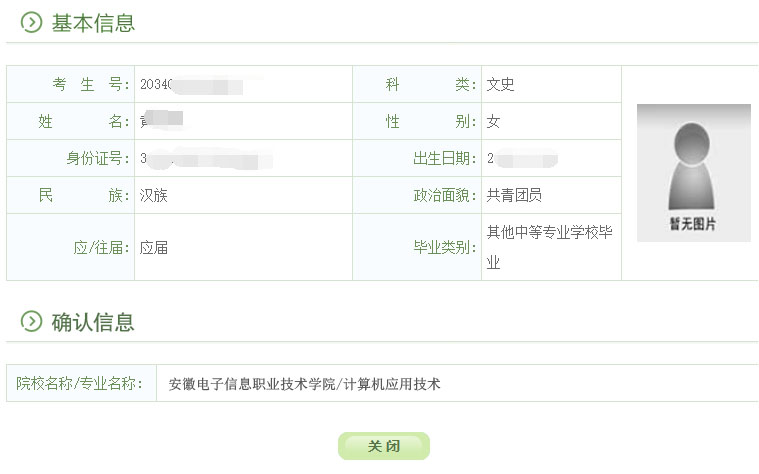Click the 确认信息 section heading
The image size is (759, 474).
(x=93, y=322)
